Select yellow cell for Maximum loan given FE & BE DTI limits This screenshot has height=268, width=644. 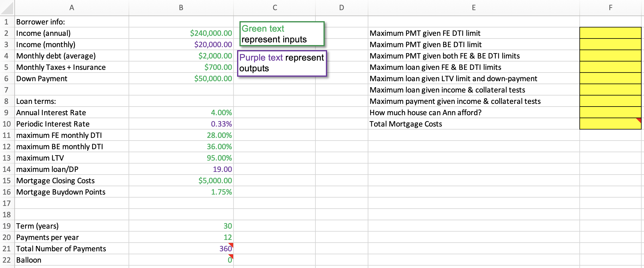pyautogui.click(x=611, y=67)
